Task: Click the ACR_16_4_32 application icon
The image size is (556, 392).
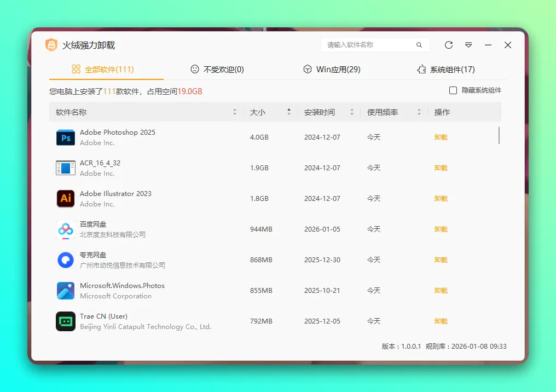Action: tap(65, 168)
